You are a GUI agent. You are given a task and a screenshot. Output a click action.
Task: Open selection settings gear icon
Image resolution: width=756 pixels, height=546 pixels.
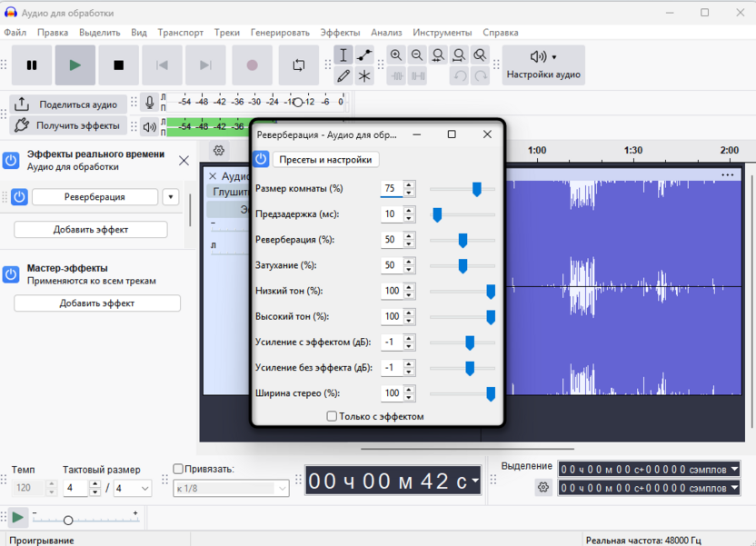pos(543,487)
